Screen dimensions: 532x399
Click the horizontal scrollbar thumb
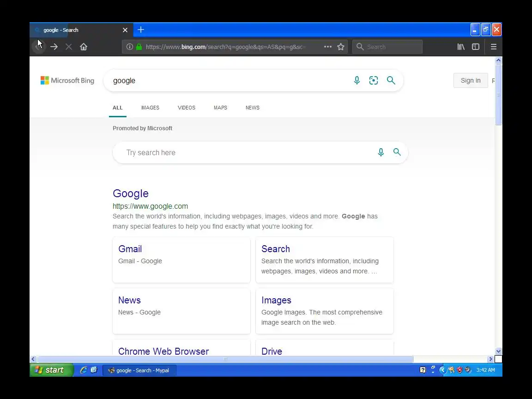(x=225, y=359)
